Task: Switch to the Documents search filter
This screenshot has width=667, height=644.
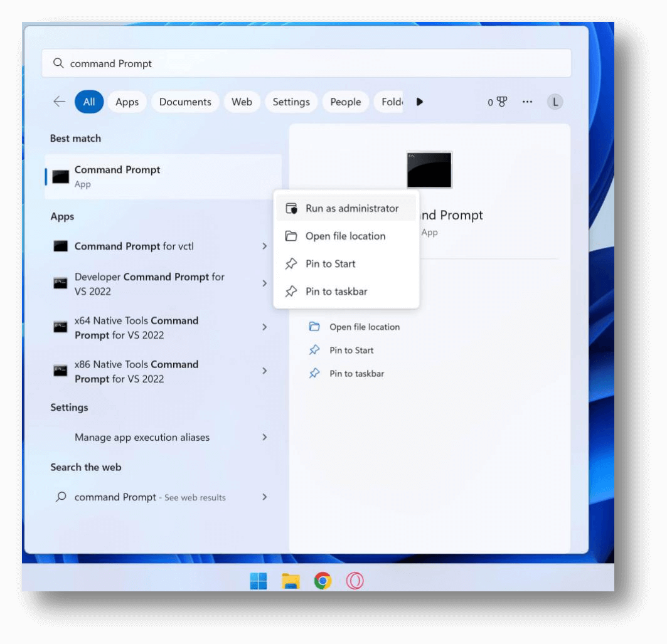Action: click(184, 102)
